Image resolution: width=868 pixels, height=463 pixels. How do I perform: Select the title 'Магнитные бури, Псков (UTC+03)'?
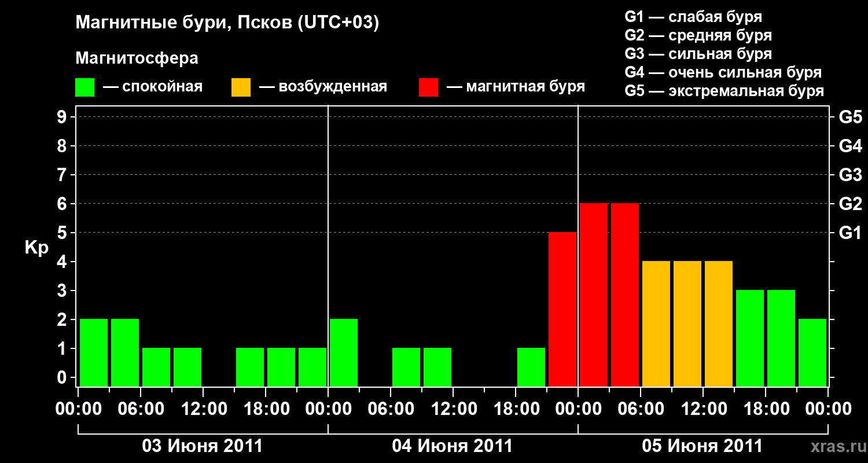pyautogui.click(x=227, y=23)
